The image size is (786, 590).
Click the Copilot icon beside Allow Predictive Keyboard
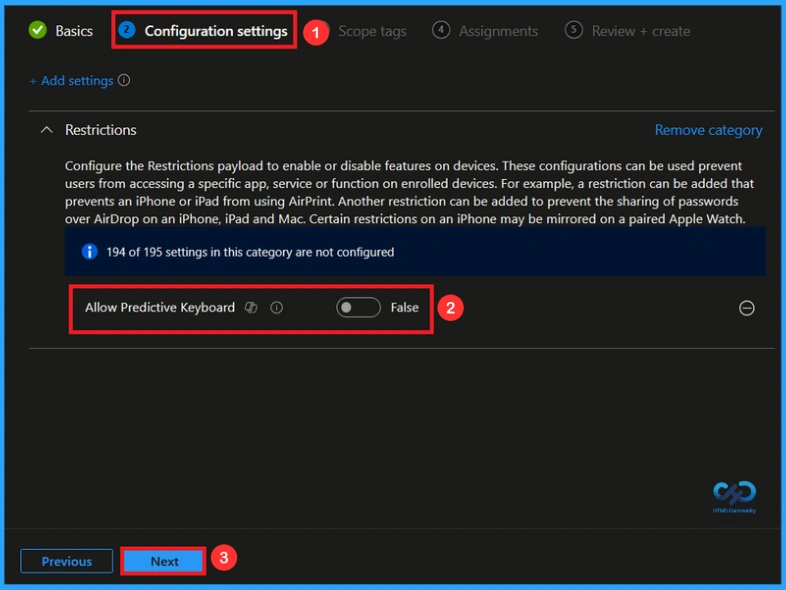[x=251, y=307]
